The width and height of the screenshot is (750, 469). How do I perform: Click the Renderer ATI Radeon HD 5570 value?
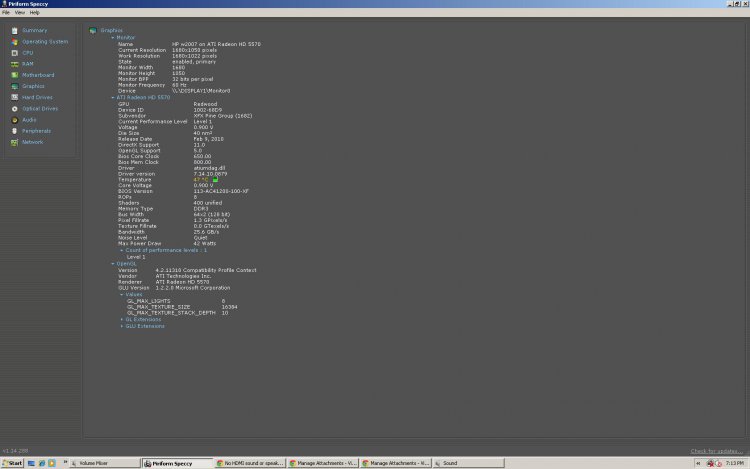(182, 282)
